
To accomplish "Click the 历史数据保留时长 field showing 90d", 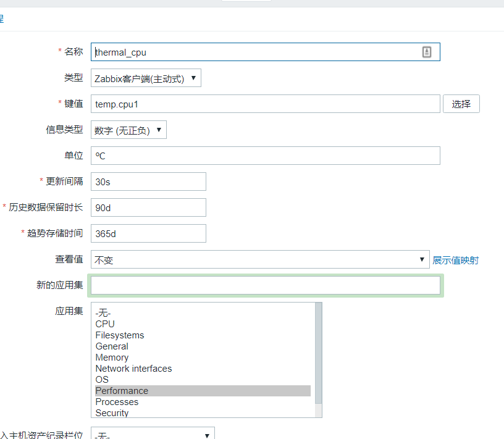I will pyautogui.click(x=148, y=207).
